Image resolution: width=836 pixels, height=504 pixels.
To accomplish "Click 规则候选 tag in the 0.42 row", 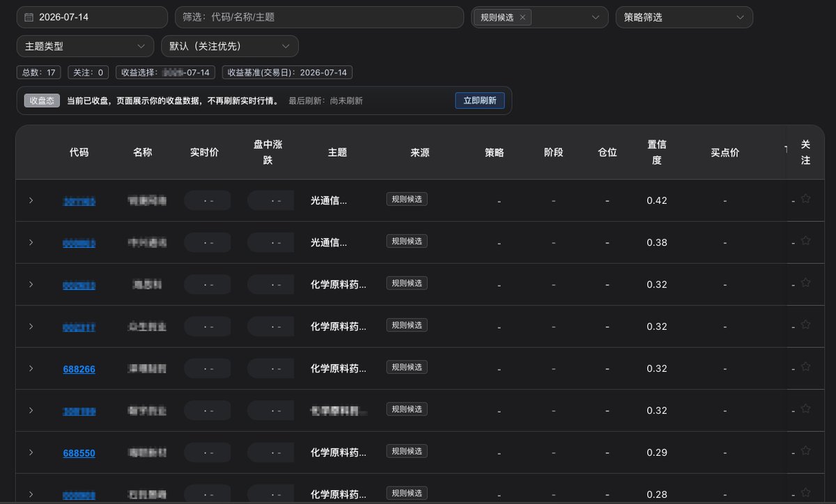I will [407, 200].
